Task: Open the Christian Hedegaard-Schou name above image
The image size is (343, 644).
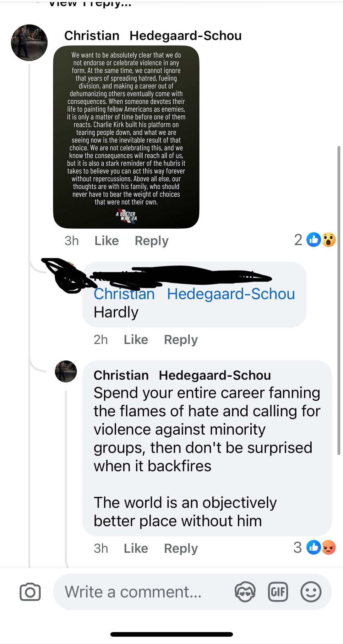Action: pos(153,36)
